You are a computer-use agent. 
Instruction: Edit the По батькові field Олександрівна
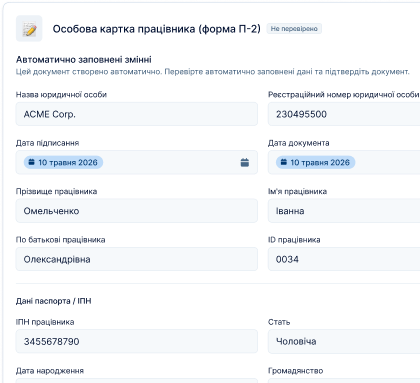[137, 259]
